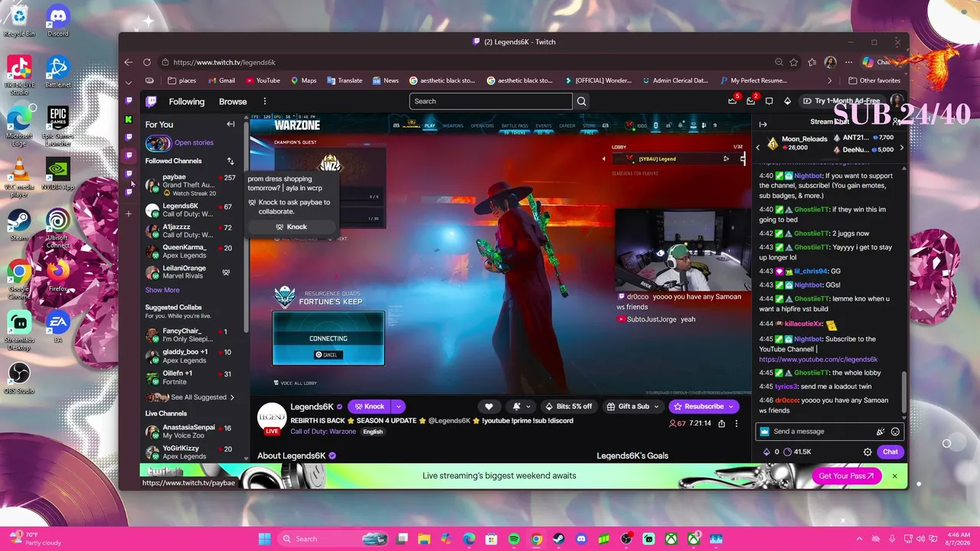Open stream options three-dot menu
The height and width of the screenshot is (551, 980).
(737, 423)
